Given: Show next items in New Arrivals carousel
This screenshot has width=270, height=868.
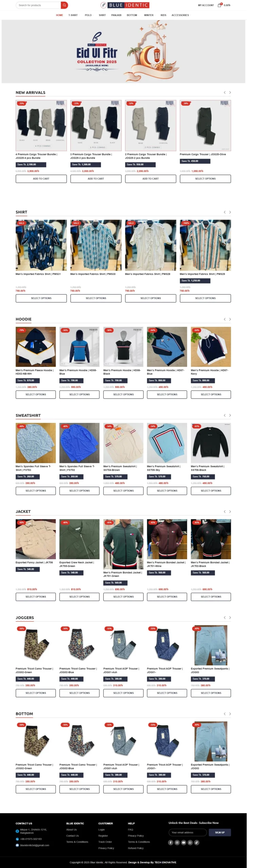Looking at the screenshot, I should click(x=230, y=93).
